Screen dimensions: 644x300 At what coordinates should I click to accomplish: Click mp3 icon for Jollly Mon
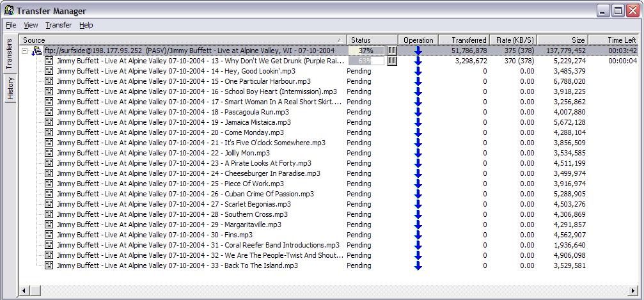(x=49, y=153)
